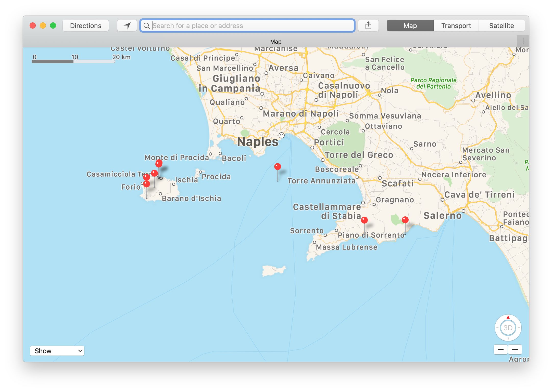Open the Show dropdown menu
The width and height of the screenshot is (552, 392).
pos(57,351)
